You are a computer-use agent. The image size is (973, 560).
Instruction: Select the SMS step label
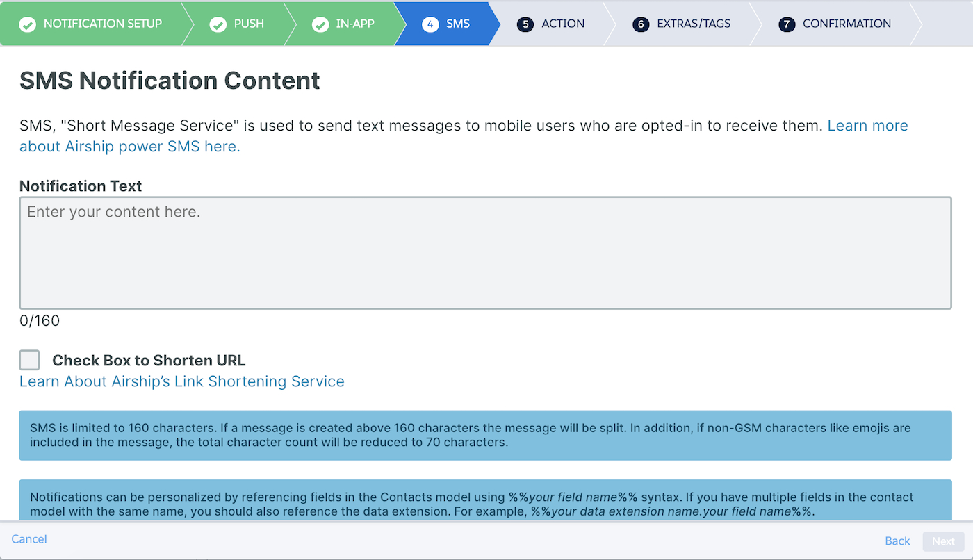point(458,24)
